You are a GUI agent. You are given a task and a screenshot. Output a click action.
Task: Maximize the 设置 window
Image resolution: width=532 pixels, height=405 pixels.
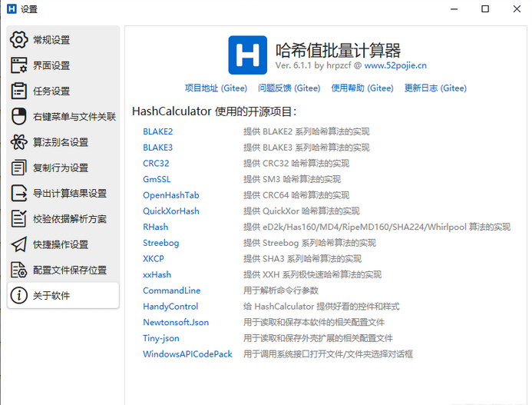(x=485, y=8)
